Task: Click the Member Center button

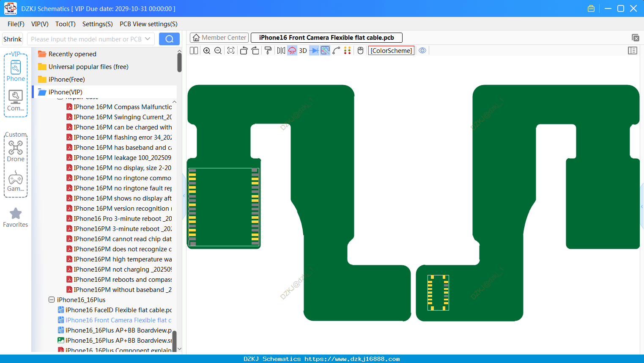Action: click(219, 38)
